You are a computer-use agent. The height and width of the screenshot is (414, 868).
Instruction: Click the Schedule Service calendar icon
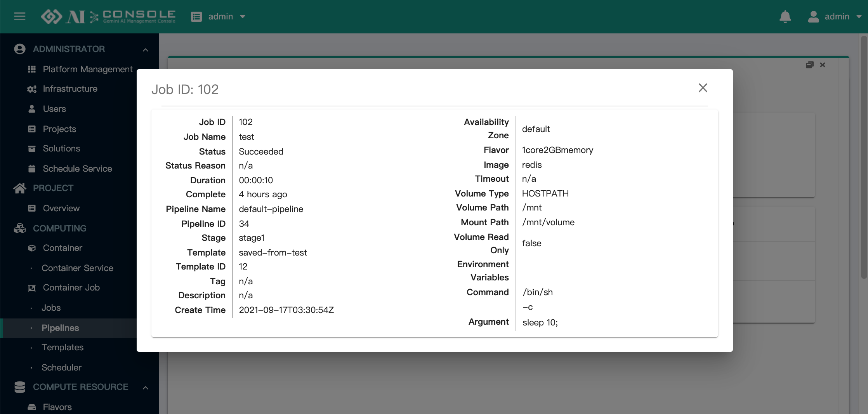click(x=32, y=169)
